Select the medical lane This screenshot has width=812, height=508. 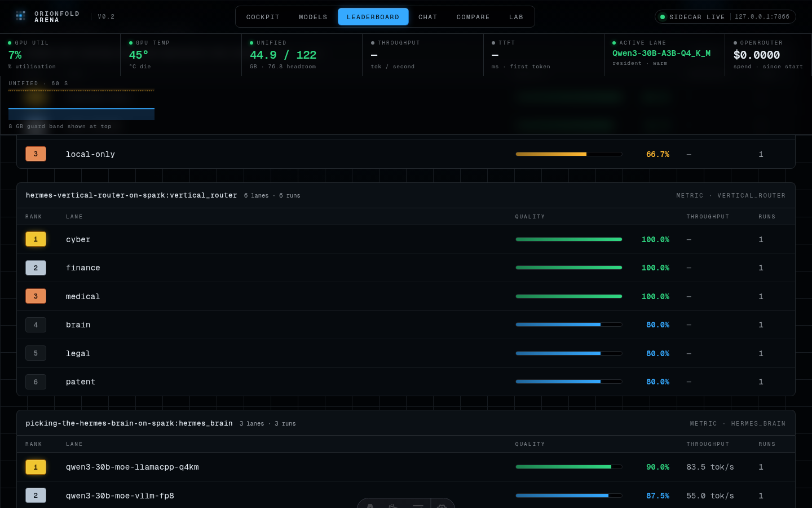pos(406,296)
